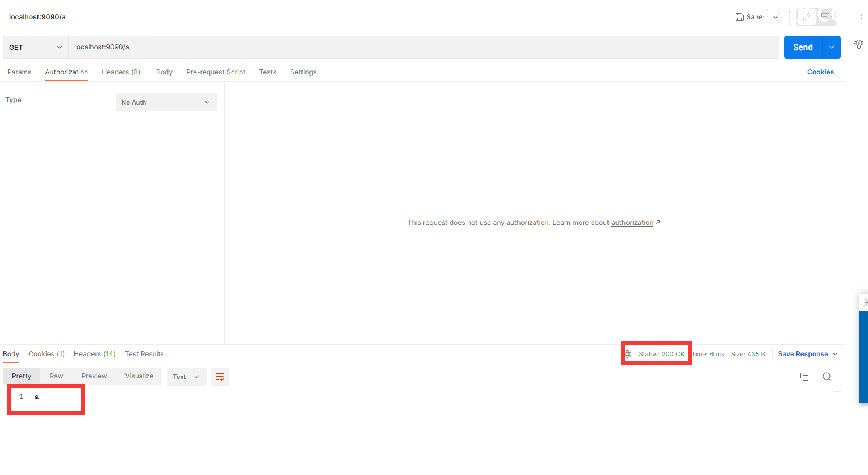Copy the response with the copy icon
The image size is (868, 475).
coord(804,377)
